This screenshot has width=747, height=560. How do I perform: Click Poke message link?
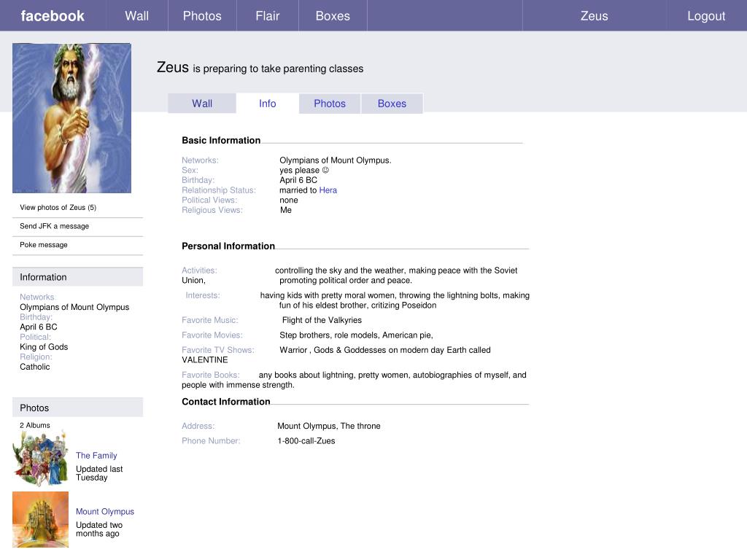(44, 245)
